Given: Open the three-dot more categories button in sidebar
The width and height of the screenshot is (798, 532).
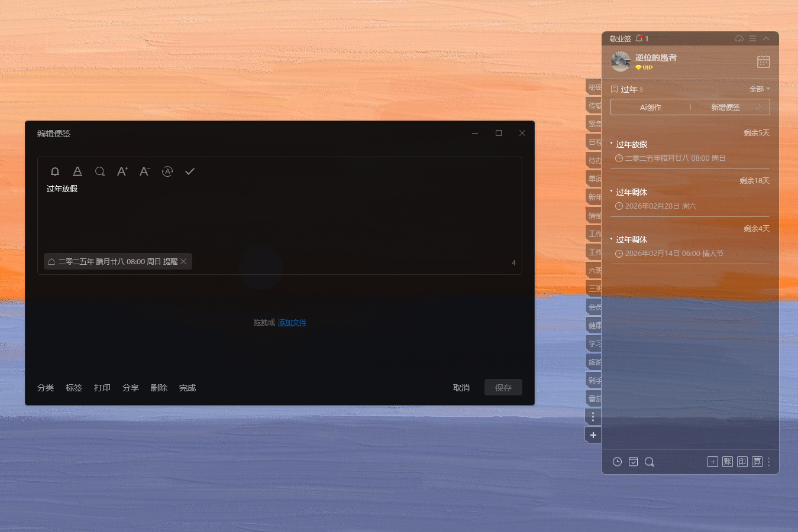Looking at the screenshot, I should [x=593, y=417].
